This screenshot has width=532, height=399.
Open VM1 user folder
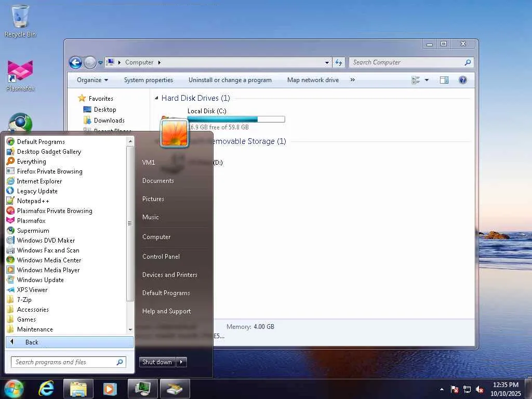click(149, 163)
